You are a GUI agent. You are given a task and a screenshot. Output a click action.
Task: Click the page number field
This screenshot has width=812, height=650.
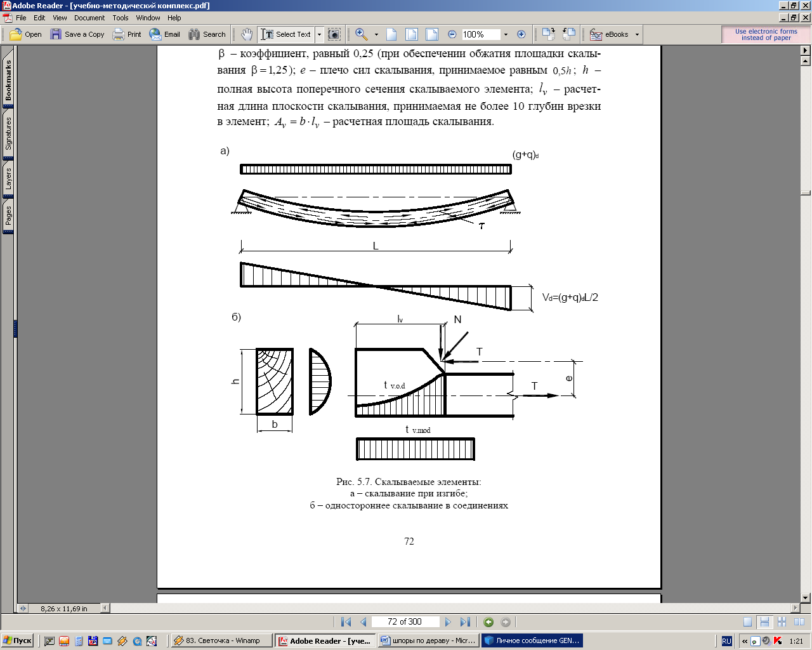click(404, 622)
